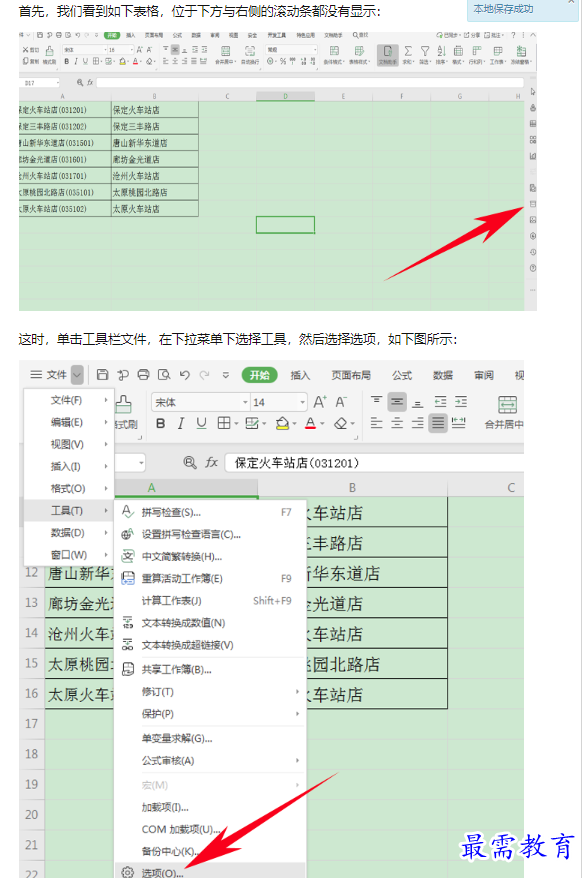583x878 pixels.
Task: Select 视图(V) in the 文件 dropdown menu
Action: click(69, 444)
